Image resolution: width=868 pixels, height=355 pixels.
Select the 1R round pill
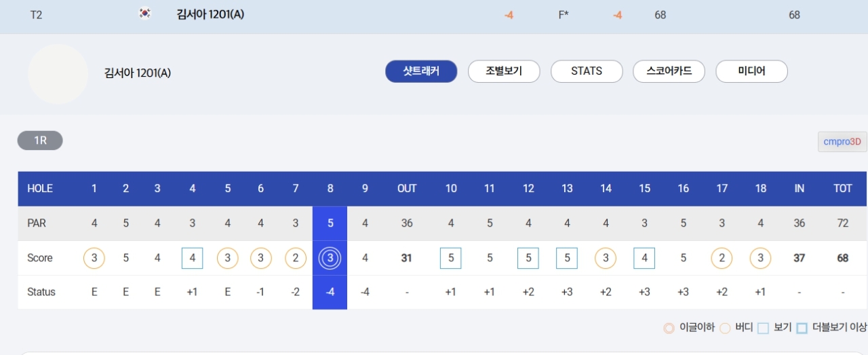point(40,141)
